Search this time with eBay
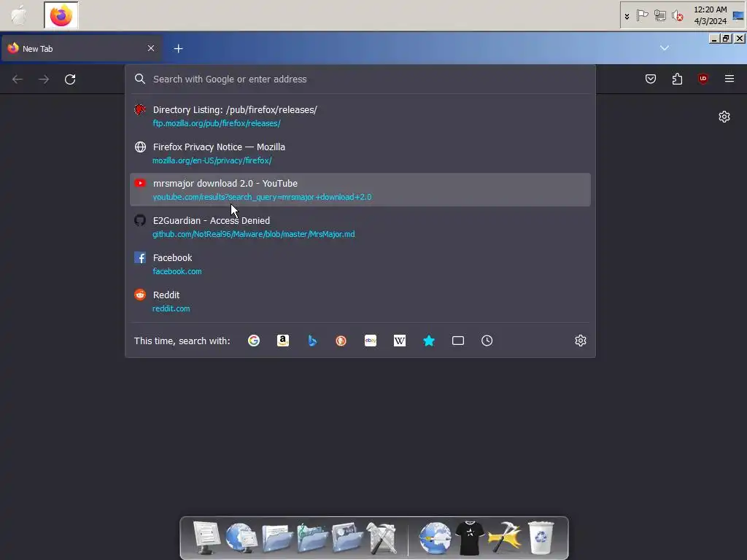The width and height of the screenshot is (747, 560). coord(371,341)
